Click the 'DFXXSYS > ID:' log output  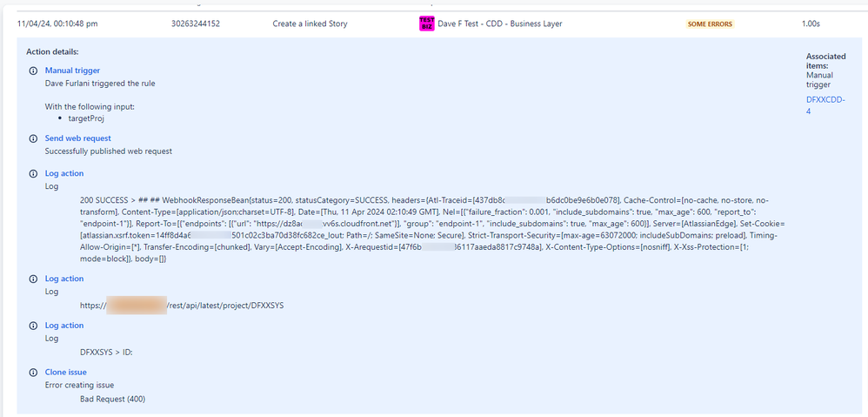(x=106, y=352)
